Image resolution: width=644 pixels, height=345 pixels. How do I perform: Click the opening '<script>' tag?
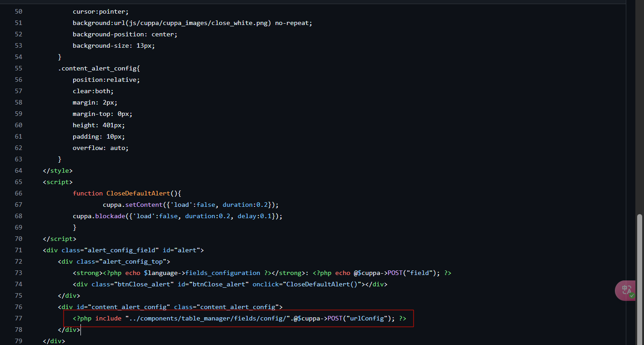click(x=58, y=182)
